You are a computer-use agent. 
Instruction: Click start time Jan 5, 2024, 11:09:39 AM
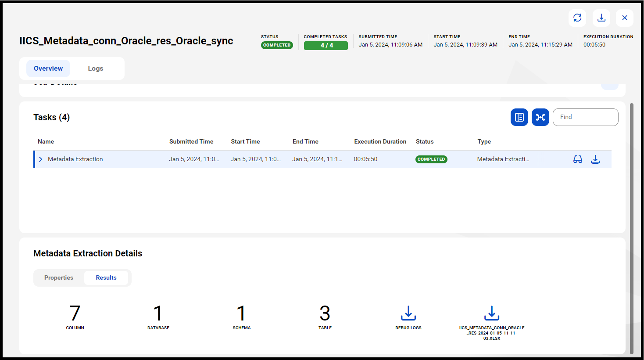pos(465,45)
